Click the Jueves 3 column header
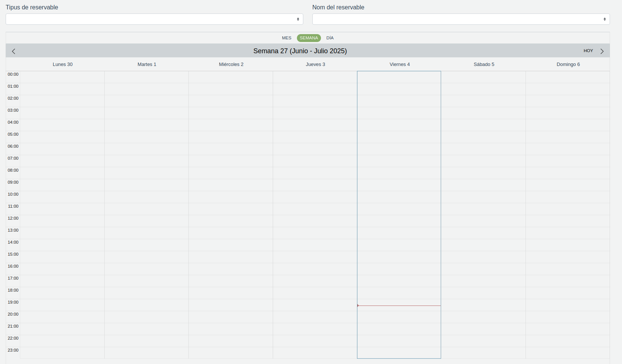This screenshot has width=622, height=364. click(x=315, y=64)
